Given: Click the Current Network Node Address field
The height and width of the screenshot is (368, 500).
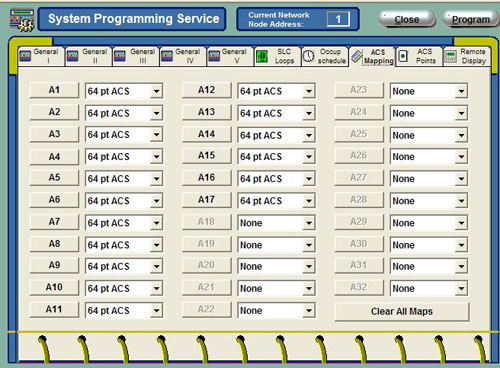Looking at the screenshot, I should (338, 19).
